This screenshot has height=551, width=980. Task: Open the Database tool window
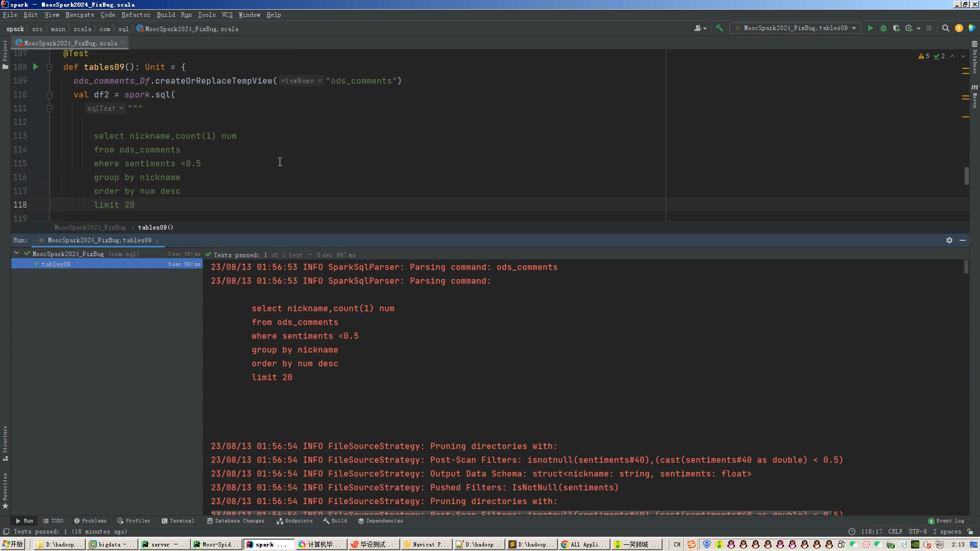(974, 57)
